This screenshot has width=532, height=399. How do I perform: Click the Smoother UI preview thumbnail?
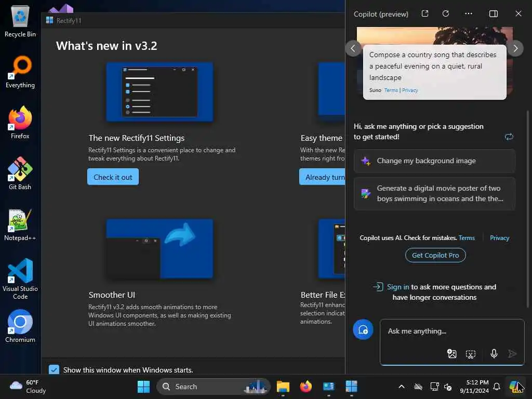160,249
